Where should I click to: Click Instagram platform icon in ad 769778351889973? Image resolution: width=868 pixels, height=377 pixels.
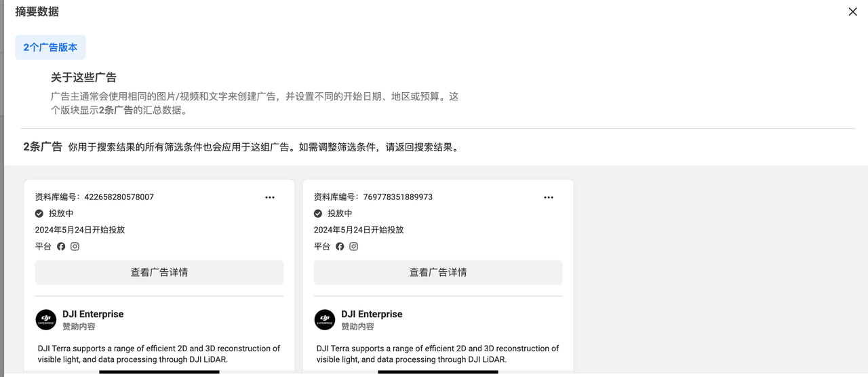353,246
